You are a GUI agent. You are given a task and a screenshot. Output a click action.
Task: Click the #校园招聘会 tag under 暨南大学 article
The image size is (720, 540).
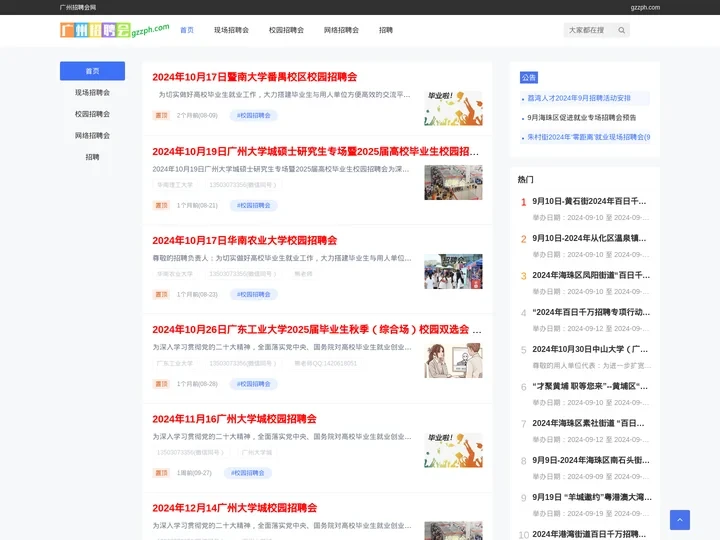(253, 115)
